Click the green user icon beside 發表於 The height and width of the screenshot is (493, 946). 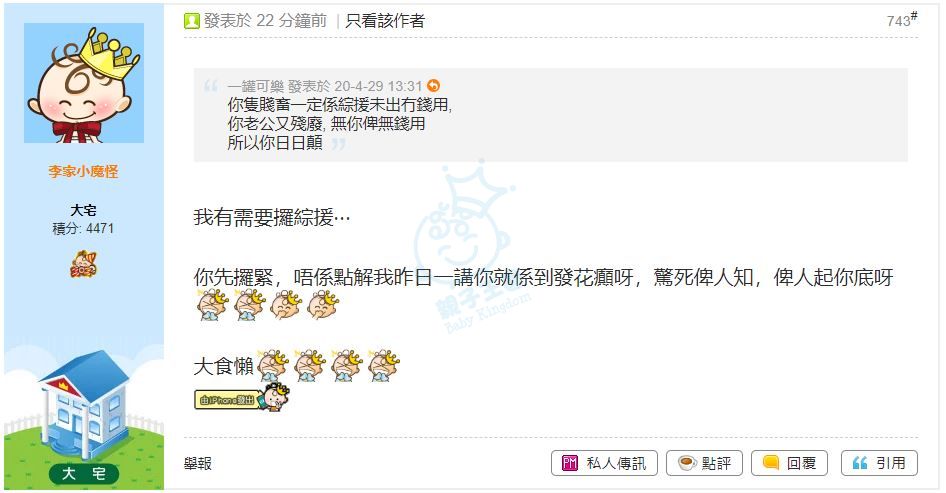tap(191, 21)
